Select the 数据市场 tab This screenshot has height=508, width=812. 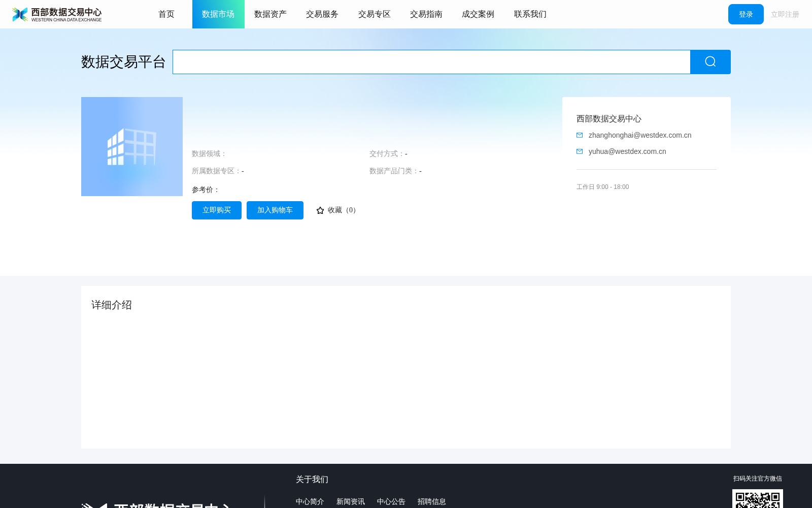[x=218, y=14]
